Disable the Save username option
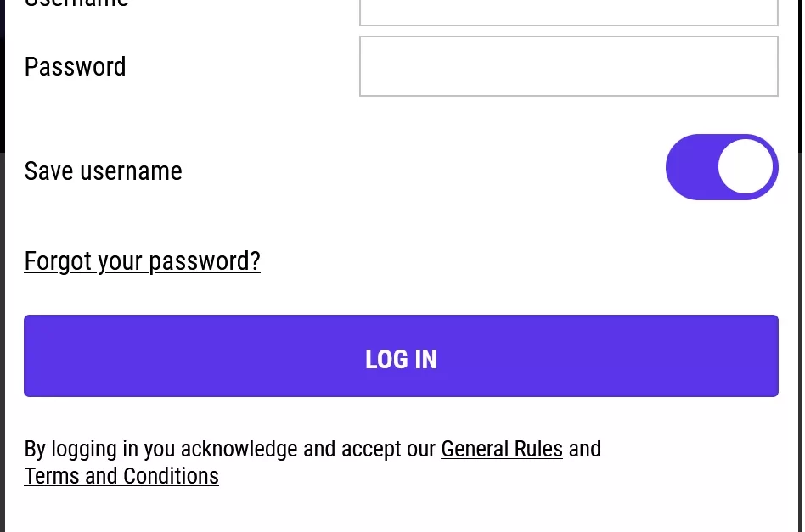 click(x=722, y=167)
